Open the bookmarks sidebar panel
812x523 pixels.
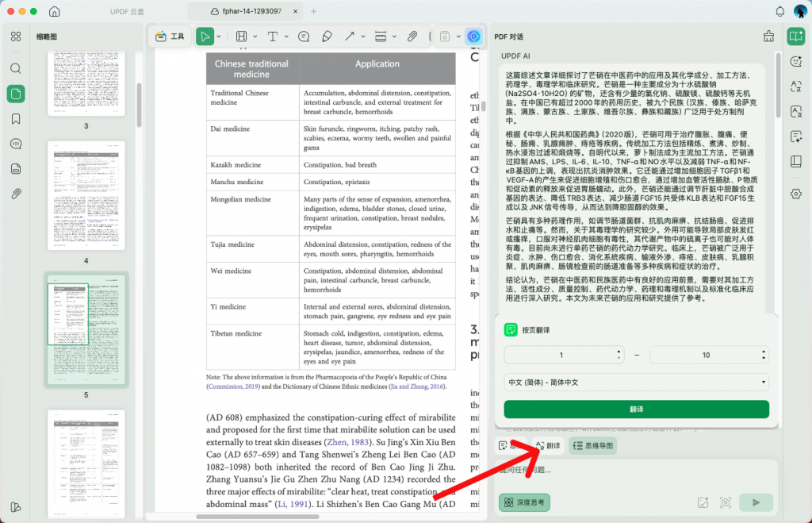(16, 119)
